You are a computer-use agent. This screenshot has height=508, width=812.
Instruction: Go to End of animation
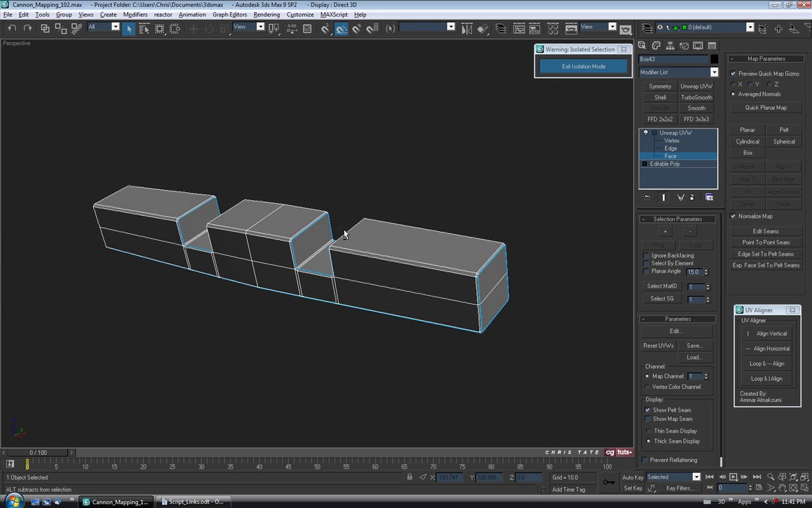pos(757,477)
